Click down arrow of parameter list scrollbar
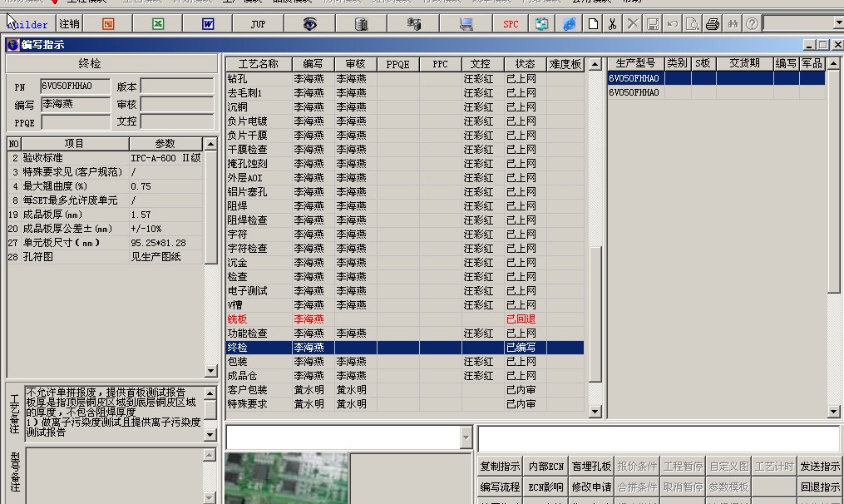The height and width of the screenshot is (504, 844). (x=210, y=370)
